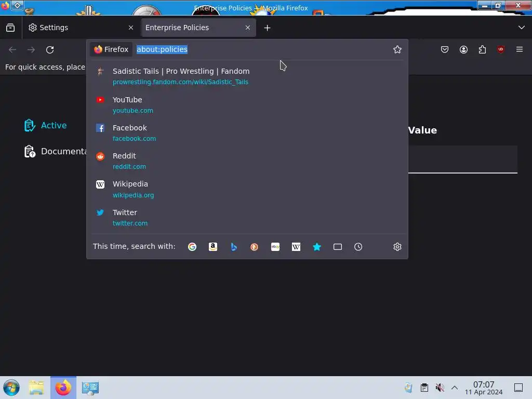This screenshot has width=532, height=399.
Task: Open File Explorer from taskbar
Action: 36,388
